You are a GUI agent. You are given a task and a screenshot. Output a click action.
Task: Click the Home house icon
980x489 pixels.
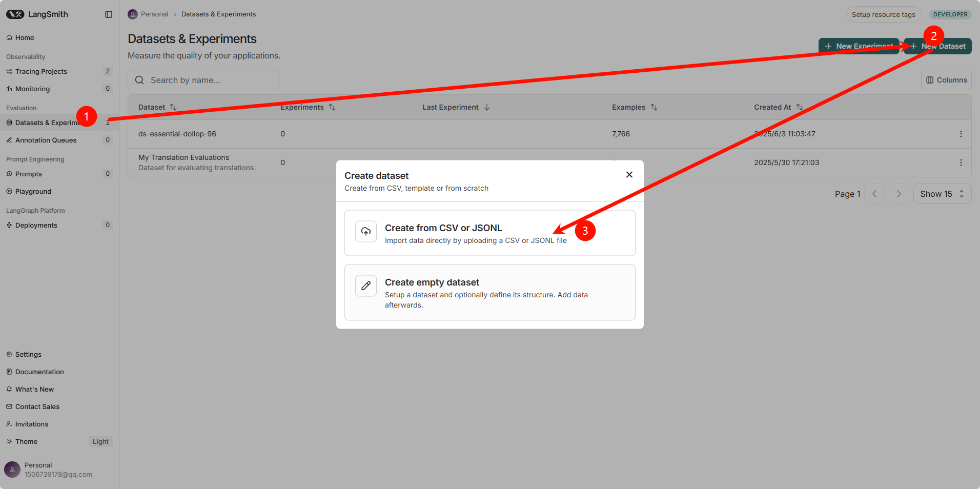(x=9, y=37)
